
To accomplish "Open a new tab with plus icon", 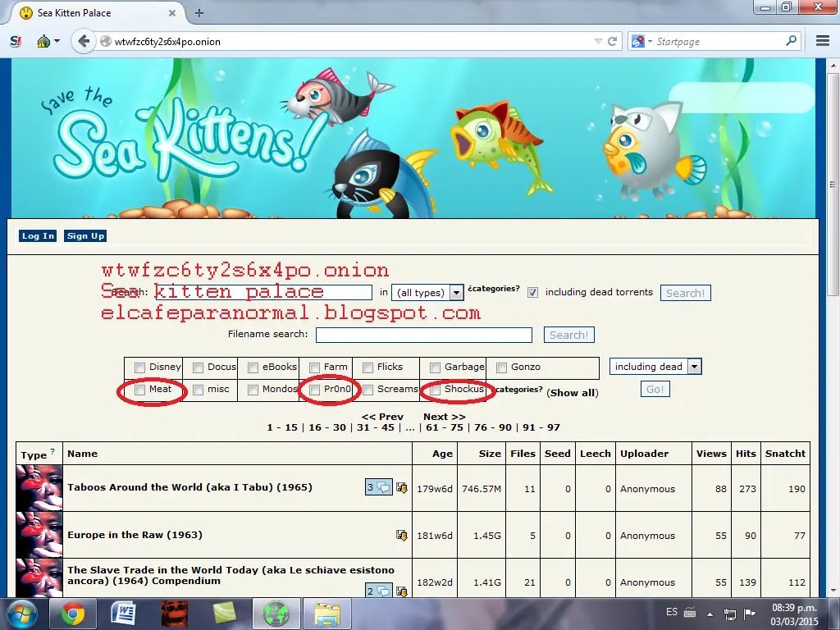I will pyautogui.click(x=199, y=13).
